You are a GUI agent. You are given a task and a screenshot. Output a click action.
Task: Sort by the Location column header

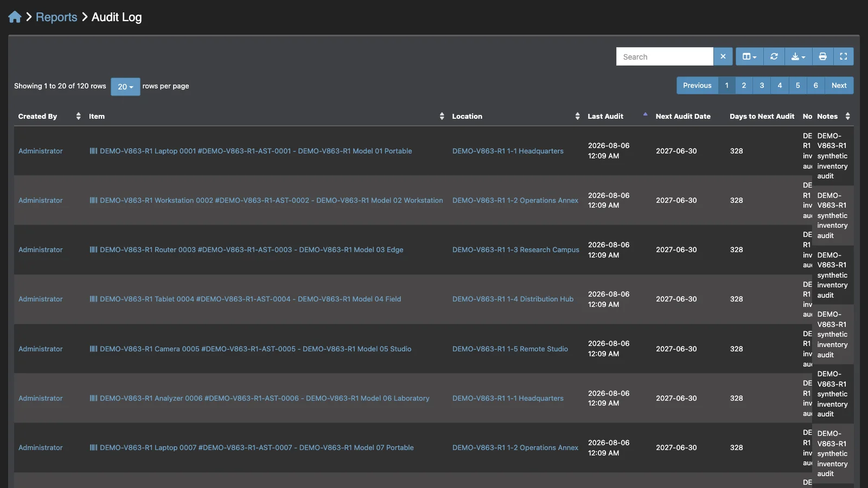pos(516,116)
